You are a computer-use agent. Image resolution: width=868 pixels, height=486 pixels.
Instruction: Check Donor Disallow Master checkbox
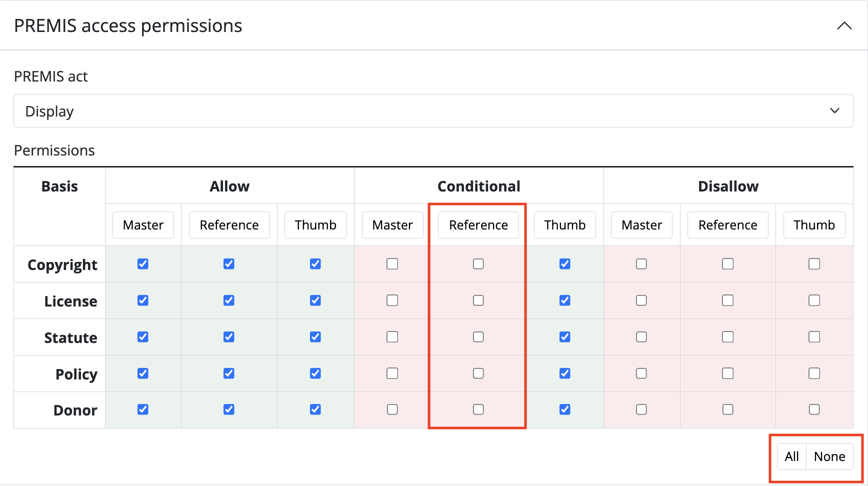pos(641,409)
